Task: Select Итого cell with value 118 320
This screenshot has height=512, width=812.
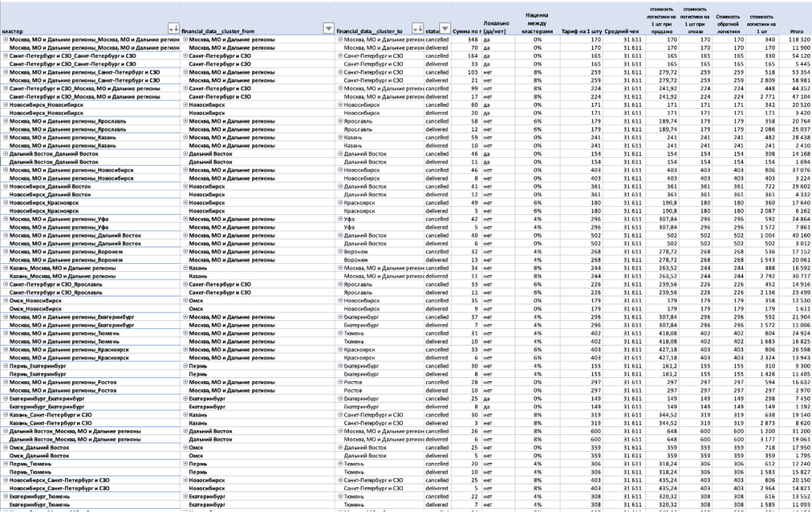Action: (795, 40)
